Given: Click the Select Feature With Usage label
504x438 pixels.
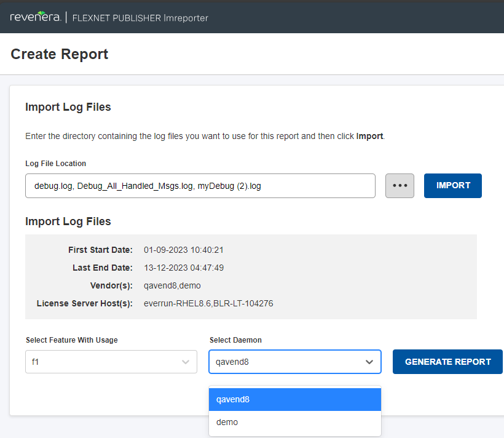Looking at the screenshot, I should (72, 340).
